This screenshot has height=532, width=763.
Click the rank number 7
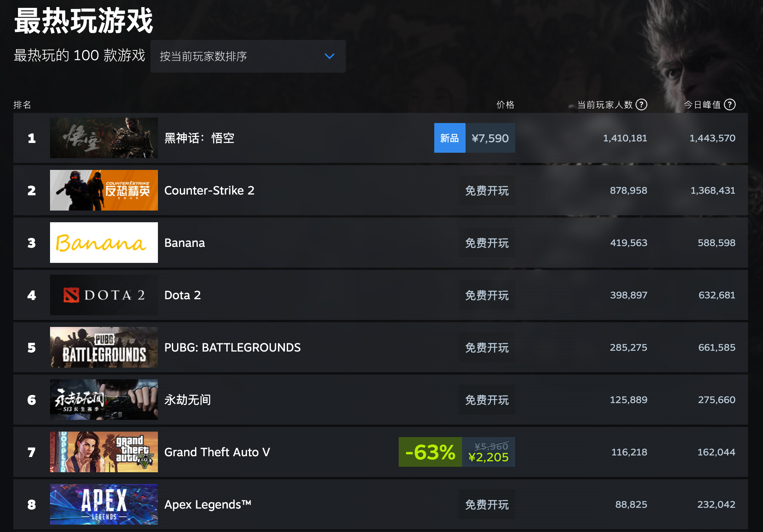click(x=32, y=452)
